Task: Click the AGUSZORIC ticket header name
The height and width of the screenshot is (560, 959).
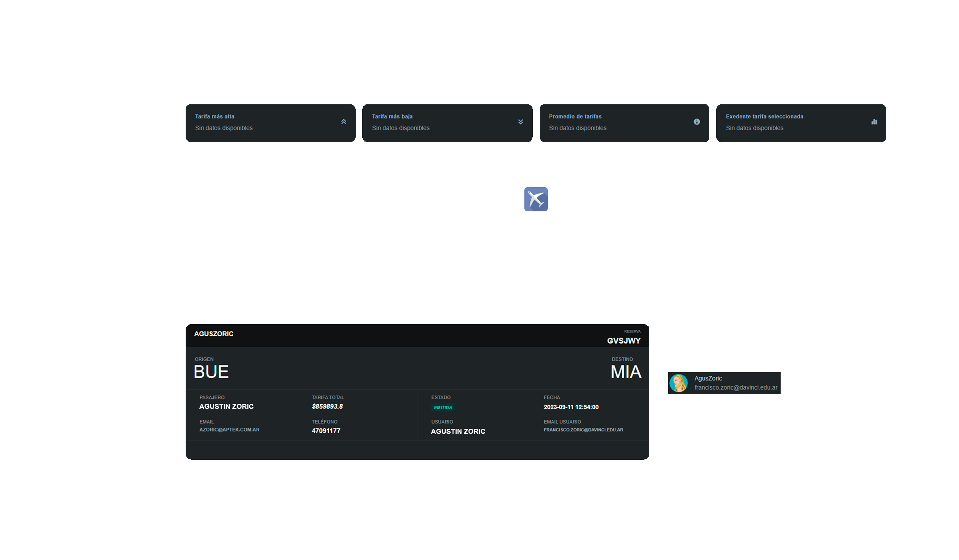Action: [214, 334]
